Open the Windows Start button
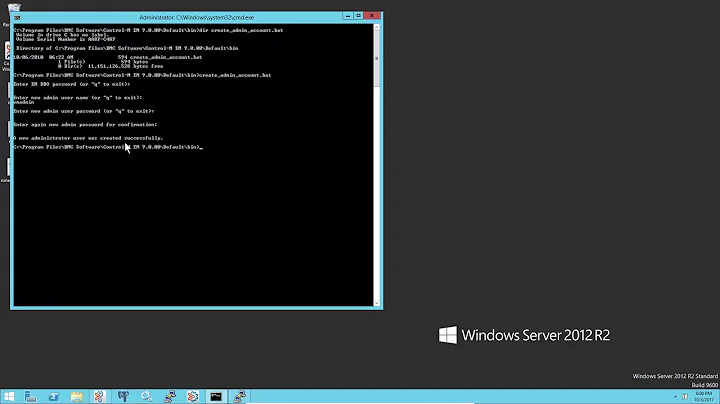 tap(9, 396)
